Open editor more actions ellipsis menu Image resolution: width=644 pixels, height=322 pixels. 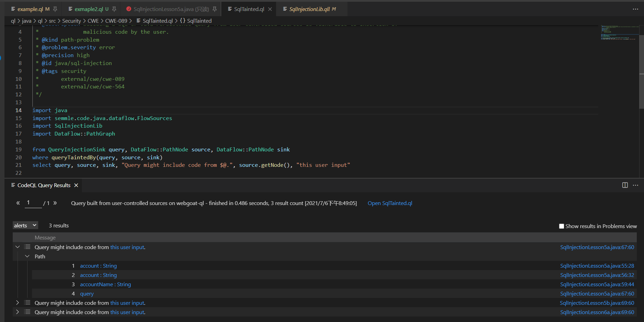pos(635,9)
